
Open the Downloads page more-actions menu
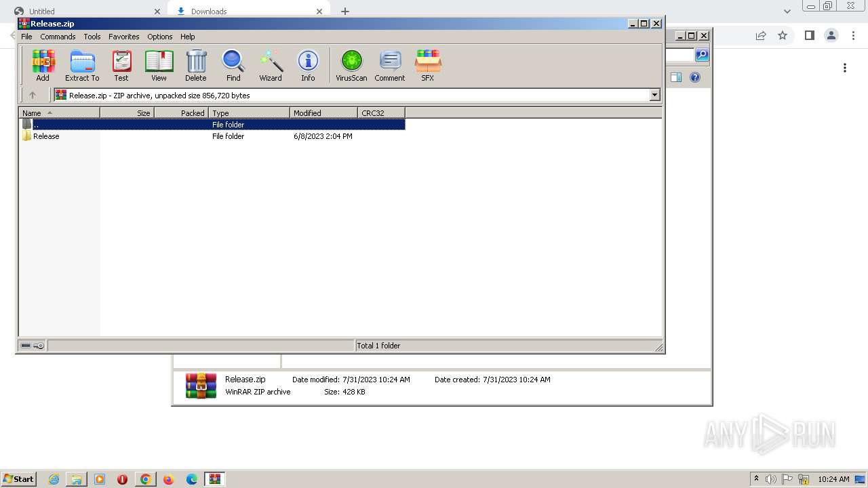pyautogui.click(x=845, y=68)
